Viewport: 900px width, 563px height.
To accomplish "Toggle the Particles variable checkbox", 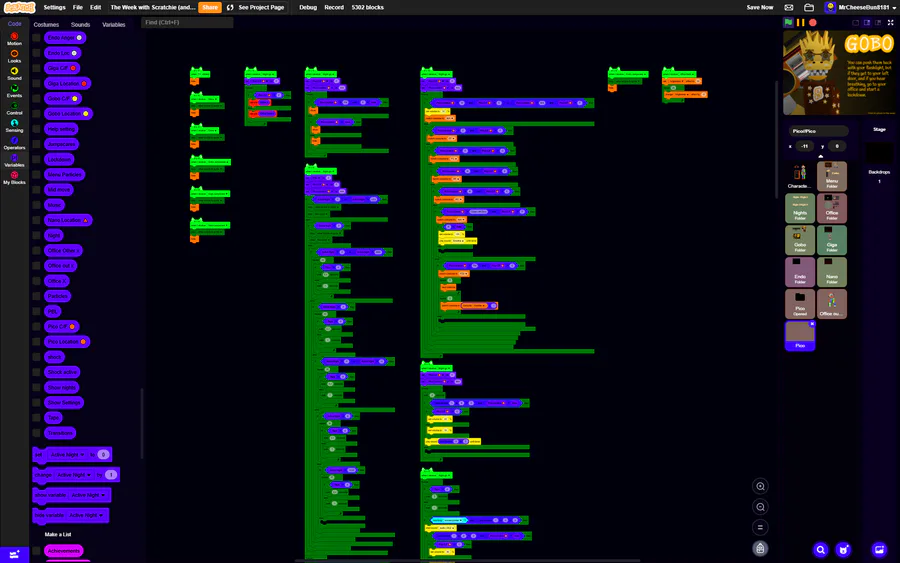I will [x=36, y=296].
